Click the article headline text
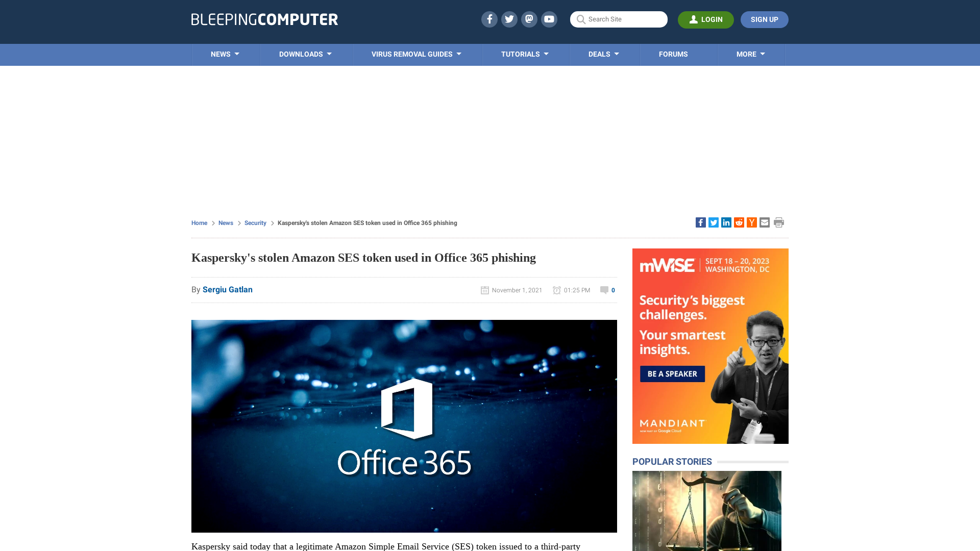The height and width of the screenshot is (551, 980). (363, 258)
